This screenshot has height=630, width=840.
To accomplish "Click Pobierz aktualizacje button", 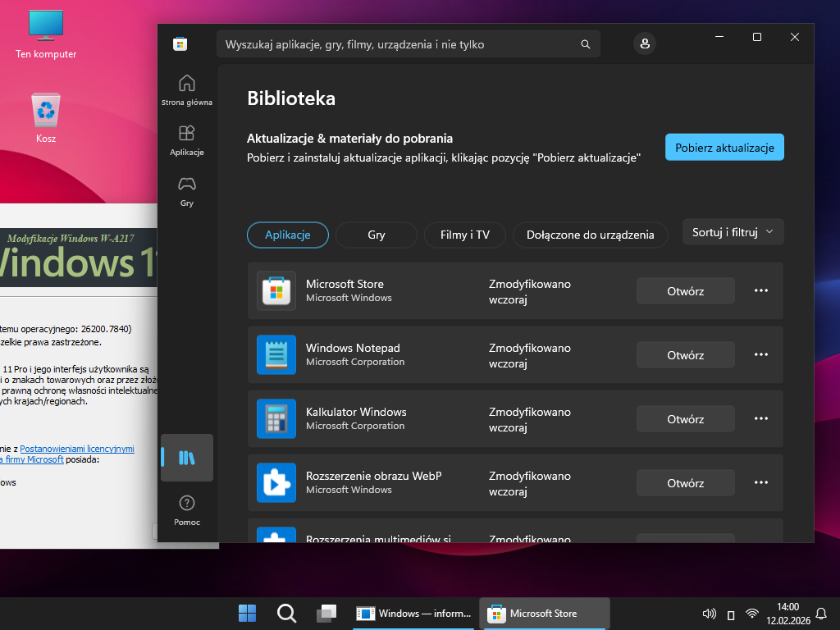I will (724, 148).
